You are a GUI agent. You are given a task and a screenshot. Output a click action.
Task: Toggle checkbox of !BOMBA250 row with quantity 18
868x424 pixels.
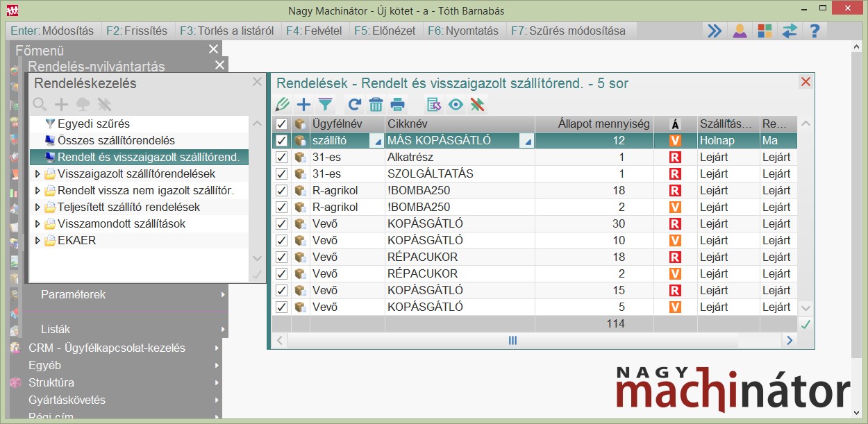click(281, 191)
